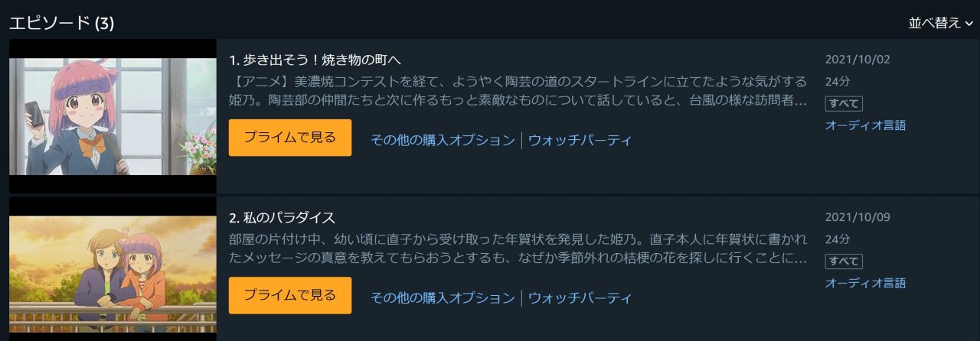Click プライムで見る for episode 2
980x341 pixels.
point(290,295)
